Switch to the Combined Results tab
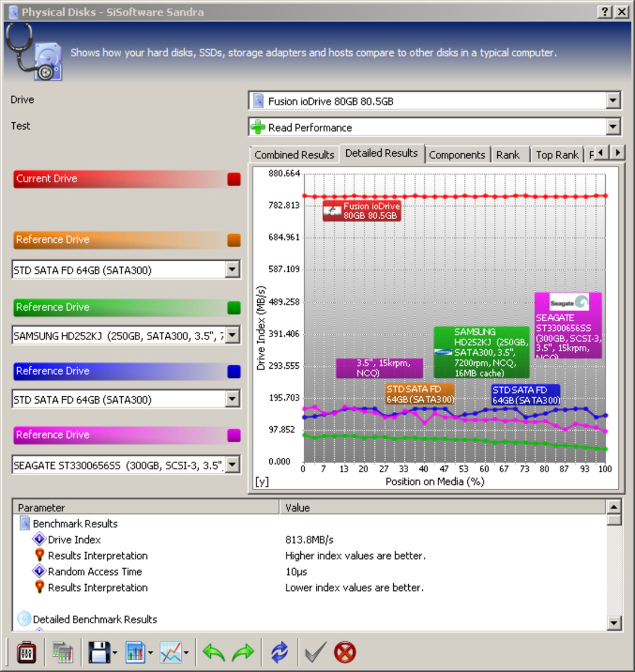The height and width of the screenshot is (672, 635). point(294,155)
